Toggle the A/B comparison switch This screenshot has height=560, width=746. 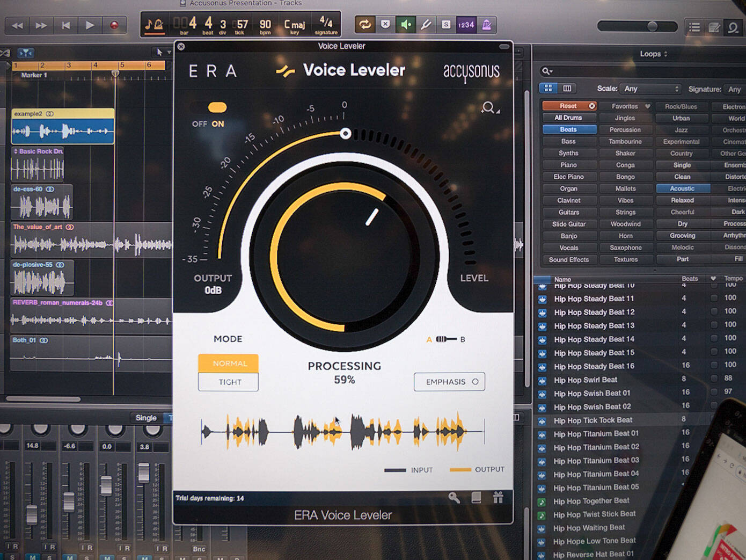pos(446,339)
